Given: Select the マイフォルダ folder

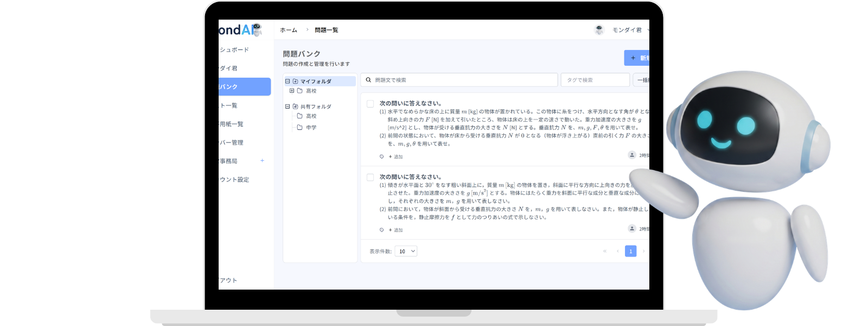Looking at the screenshot, I should (316, 81).
